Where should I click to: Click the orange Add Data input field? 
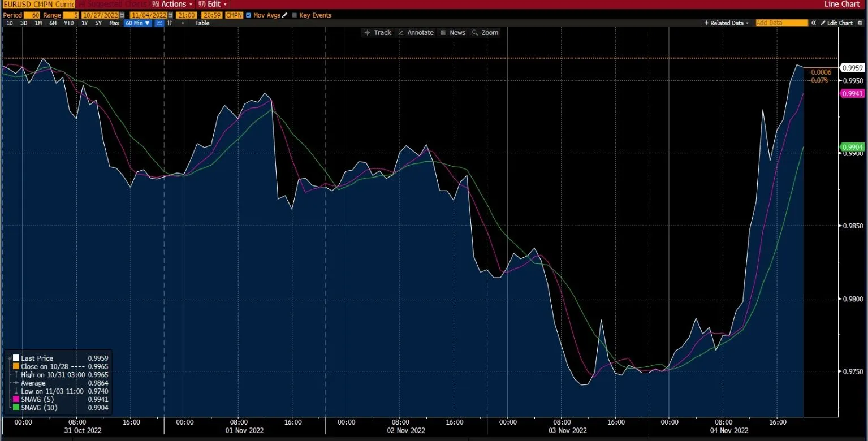(x=782, y=23)
